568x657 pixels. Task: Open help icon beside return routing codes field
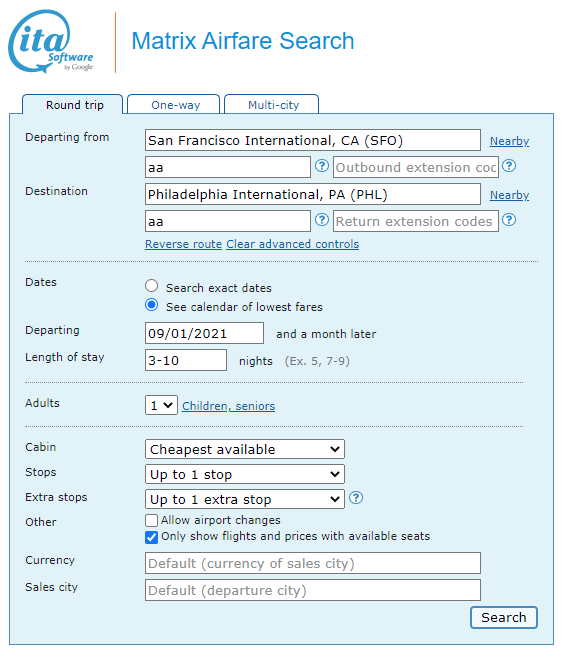coord(322,220)
